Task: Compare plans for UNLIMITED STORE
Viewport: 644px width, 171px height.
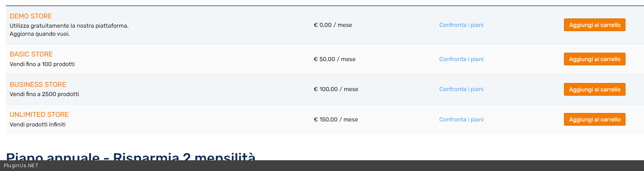Action: click(461, 120)
